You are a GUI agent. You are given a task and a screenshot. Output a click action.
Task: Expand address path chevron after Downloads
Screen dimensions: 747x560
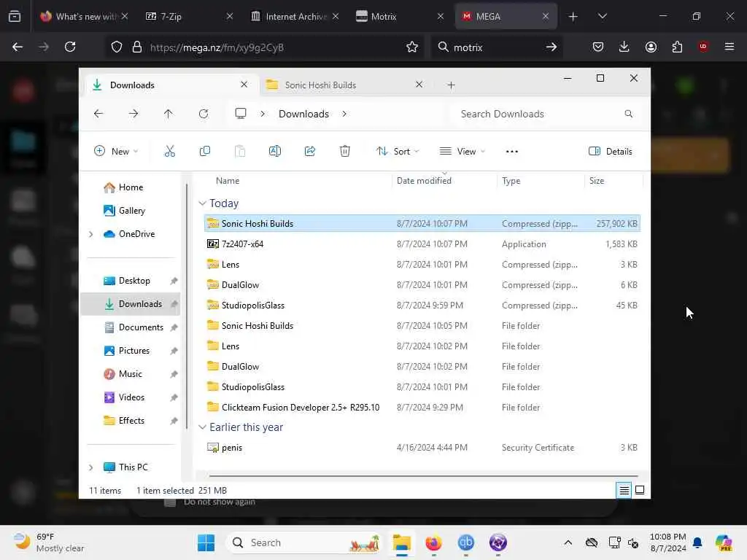344,114
